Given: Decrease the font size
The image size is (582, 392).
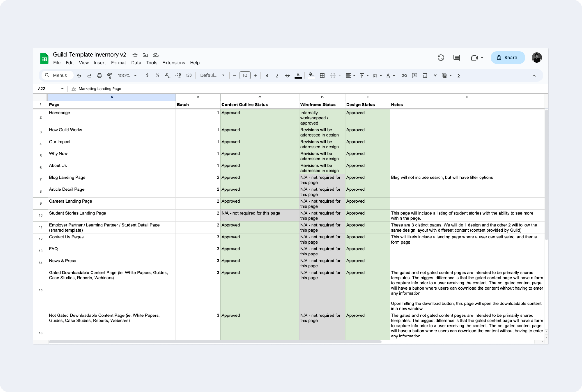Looking at the screenshot, I should pyautogui.click(x=235, y=75).
